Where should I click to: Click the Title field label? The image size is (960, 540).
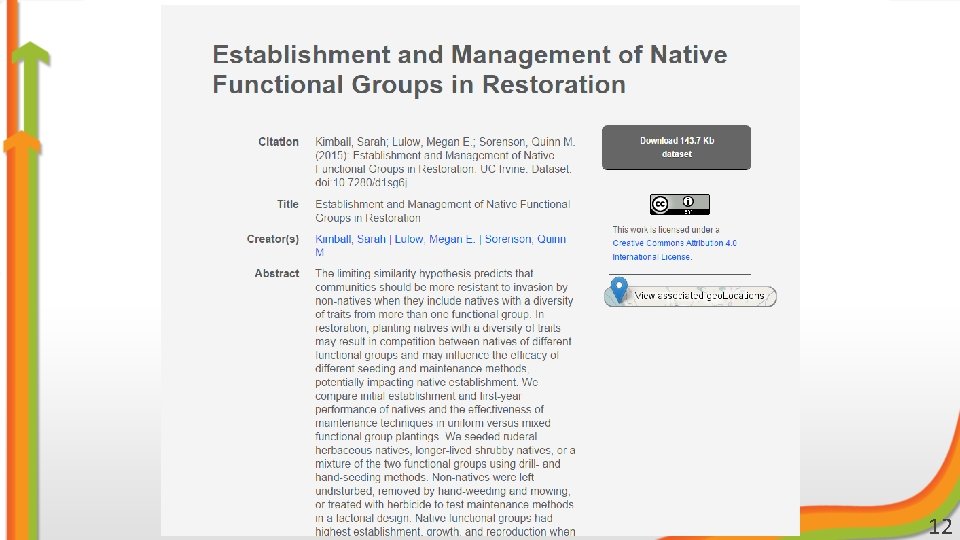click(288, 204)
